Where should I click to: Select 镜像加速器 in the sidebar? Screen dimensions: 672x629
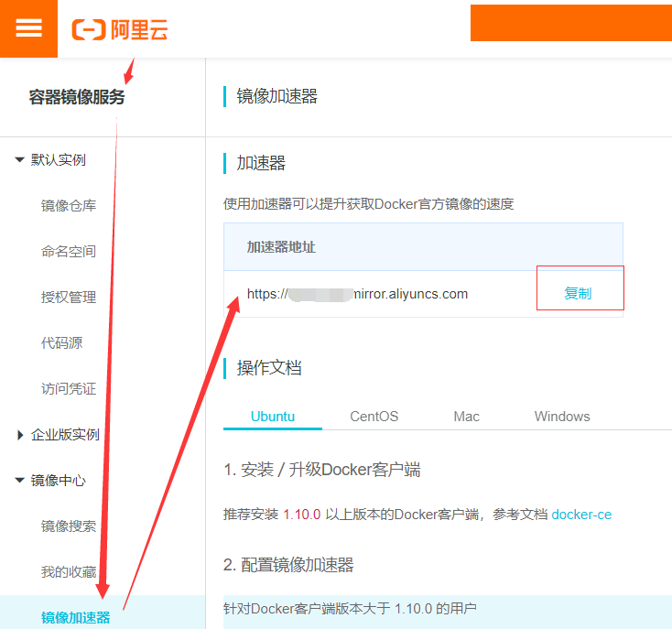pyautogui.click(x=75, y=617)
